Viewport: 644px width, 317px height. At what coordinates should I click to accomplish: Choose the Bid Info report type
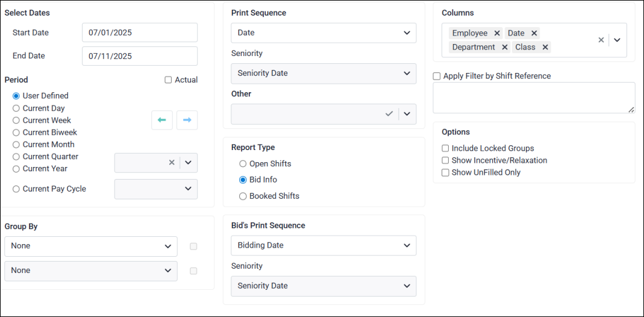[x=243, y=180]
